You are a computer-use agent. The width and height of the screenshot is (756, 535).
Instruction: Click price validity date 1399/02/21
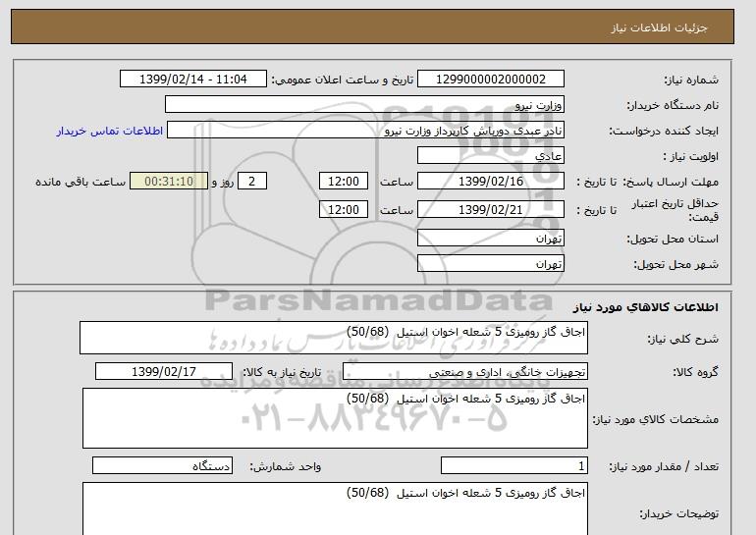pos(490,209)
